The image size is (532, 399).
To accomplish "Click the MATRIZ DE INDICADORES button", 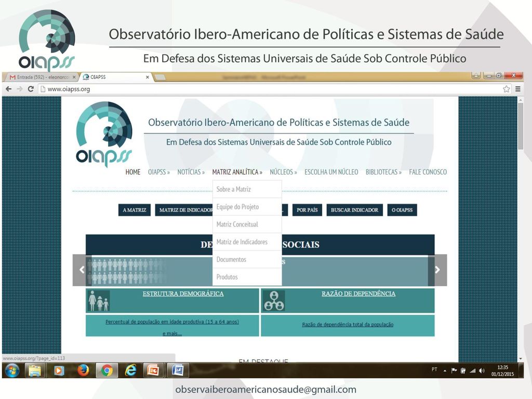I will pos(184,210).
